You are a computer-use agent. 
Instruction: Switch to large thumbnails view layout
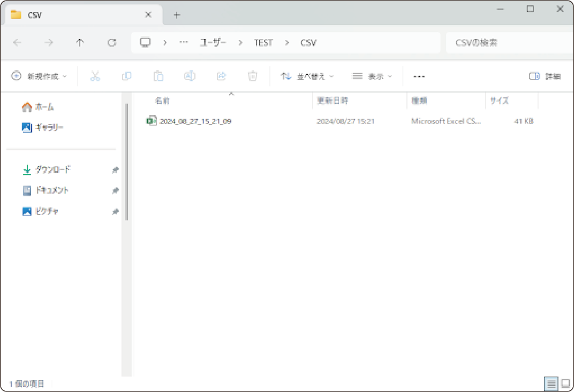pos(565,383)
